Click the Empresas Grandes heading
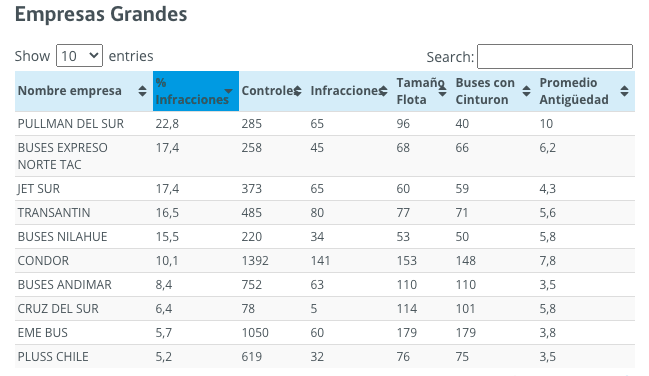Image resolution: width=649 pixels, height=376 pixels. 101,14
